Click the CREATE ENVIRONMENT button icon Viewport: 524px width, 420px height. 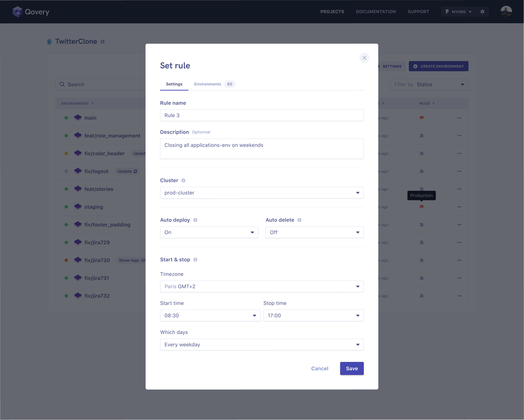415,66
